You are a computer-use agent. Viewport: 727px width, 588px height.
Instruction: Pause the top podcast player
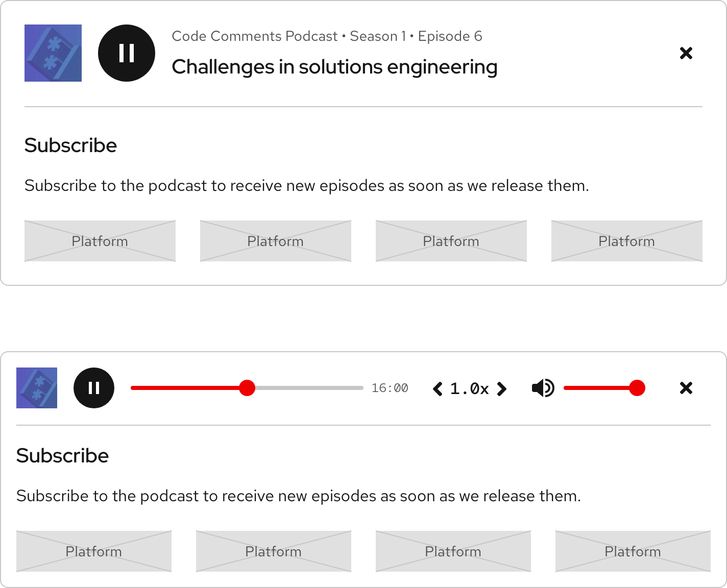(126, 53)
